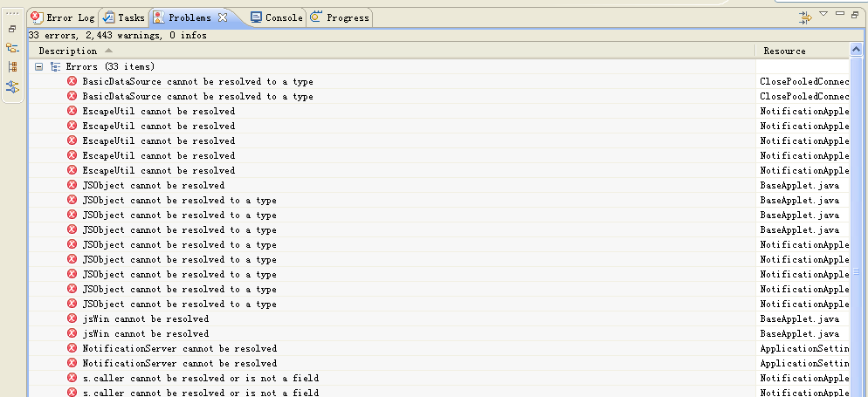The width and height of the screenshot is (868, 397).
Task: Click the scrollbar up arrow
Action: (x=858, y=51)
